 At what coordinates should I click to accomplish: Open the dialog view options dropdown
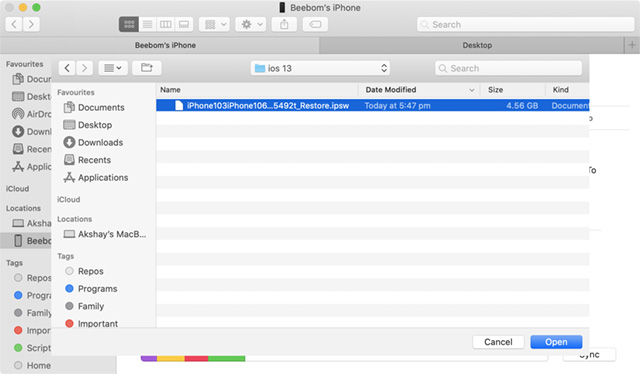point(113,68)
